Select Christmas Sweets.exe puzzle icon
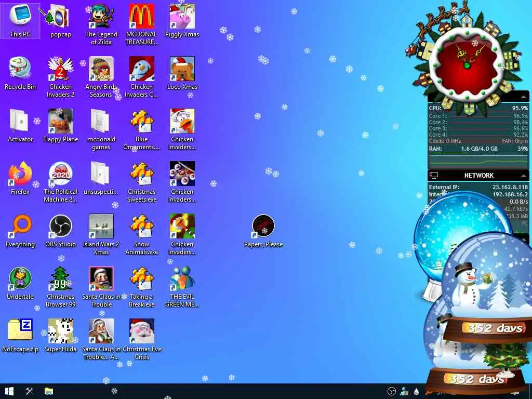Image resolution: width=532 pixels, height=399 pixels. coord(141,181)
